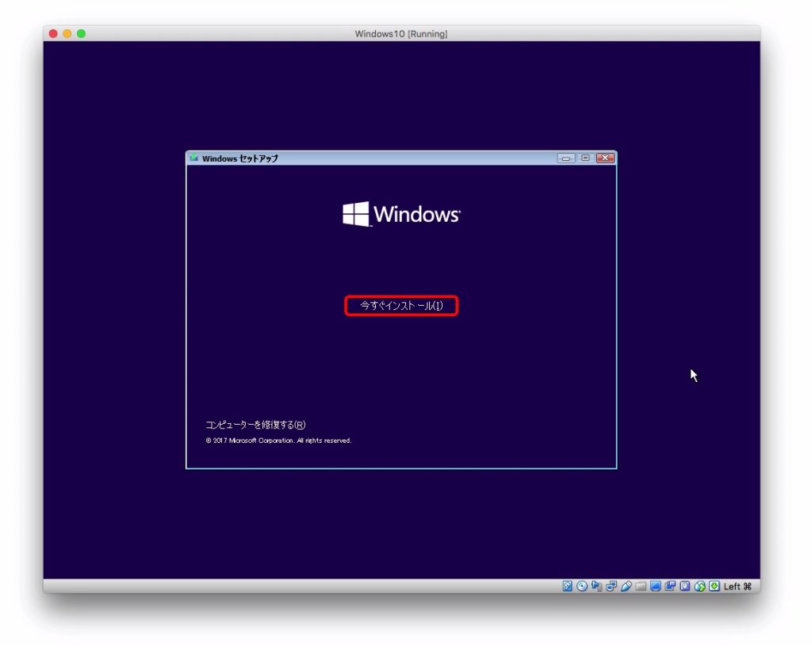Click the audio status icon
The image size is (812, 645).
click(x=596, y=586)
